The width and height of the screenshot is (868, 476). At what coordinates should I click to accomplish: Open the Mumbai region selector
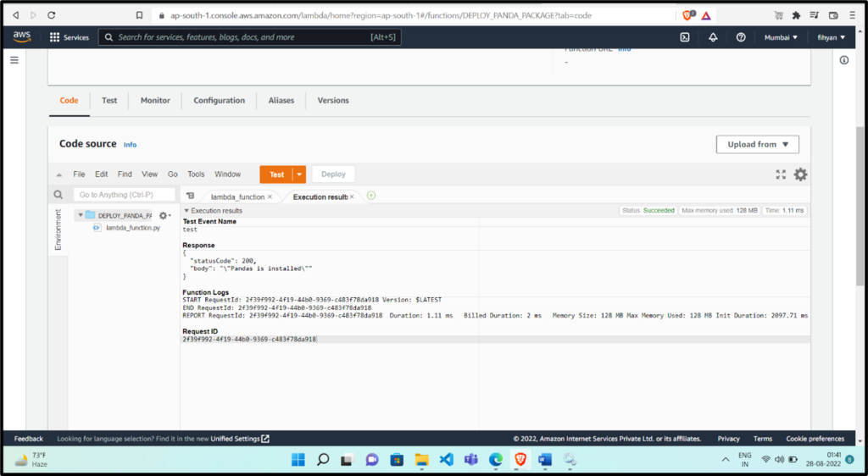(x=781, y=37)
